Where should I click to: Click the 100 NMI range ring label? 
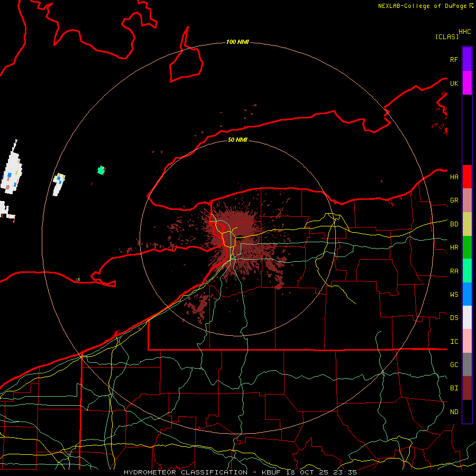237,42
